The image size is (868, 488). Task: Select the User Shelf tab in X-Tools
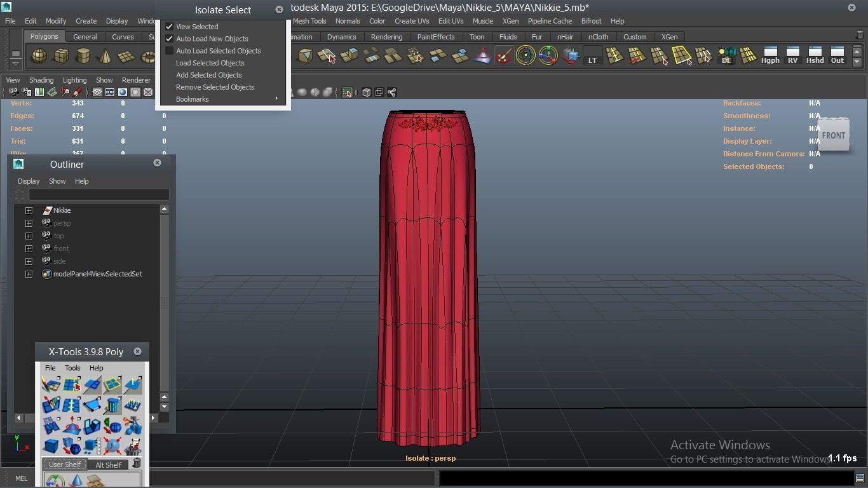pos(65,464)
